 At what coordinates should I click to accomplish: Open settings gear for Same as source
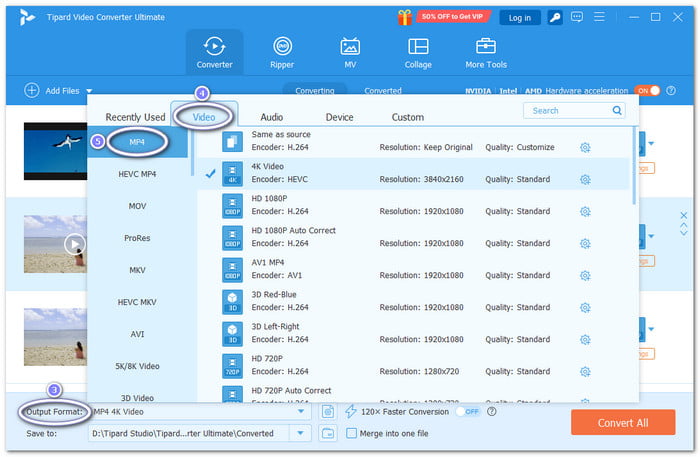(585, 147)
